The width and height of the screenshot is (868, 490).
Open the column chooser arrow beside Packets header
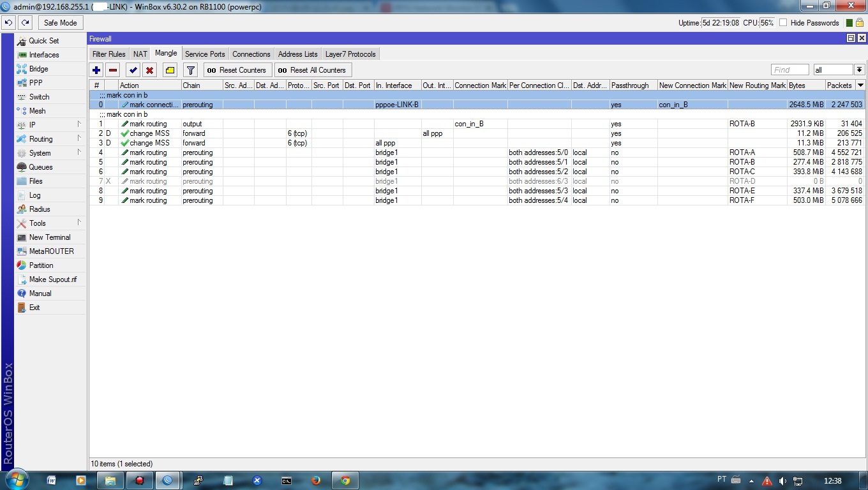tap(860, 85)
